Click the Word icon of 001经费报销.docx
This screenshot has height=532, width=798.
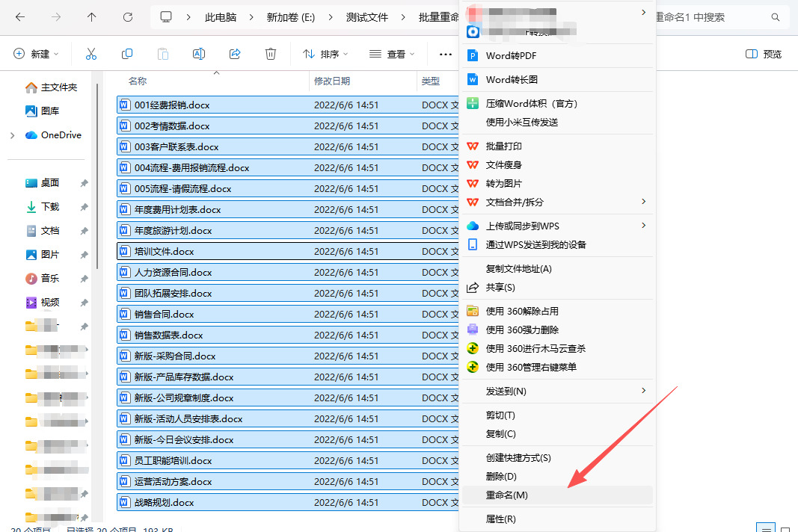click(124, 105)
